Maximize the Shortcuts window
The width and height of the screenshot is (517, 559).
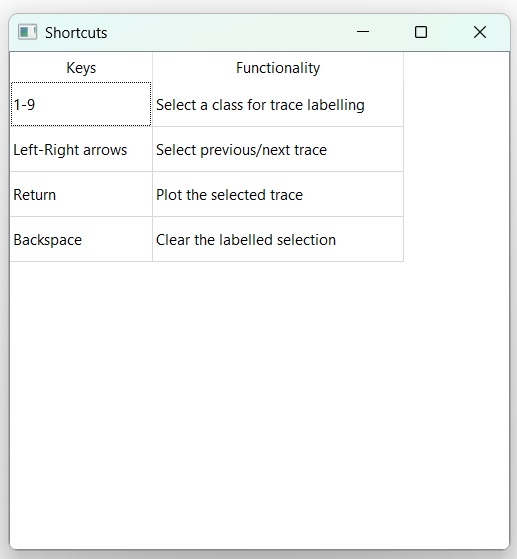click(x=421, y=32)
